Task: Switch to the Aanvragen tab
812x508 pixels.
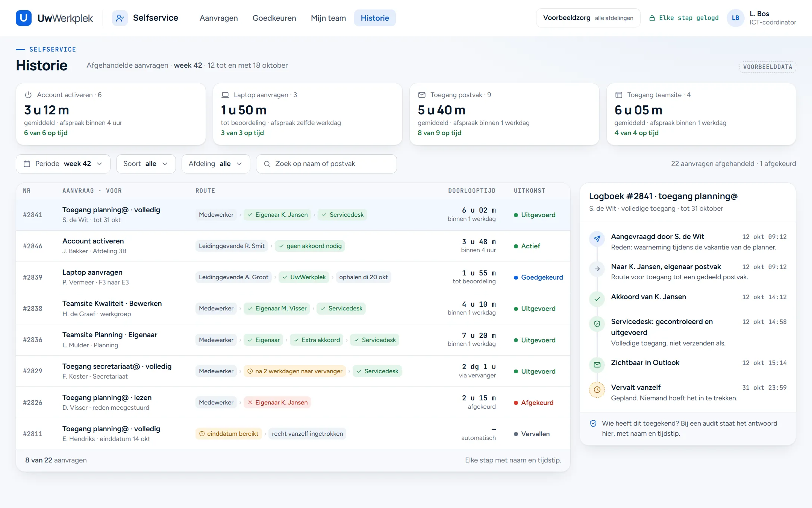Action: [219, 18]
